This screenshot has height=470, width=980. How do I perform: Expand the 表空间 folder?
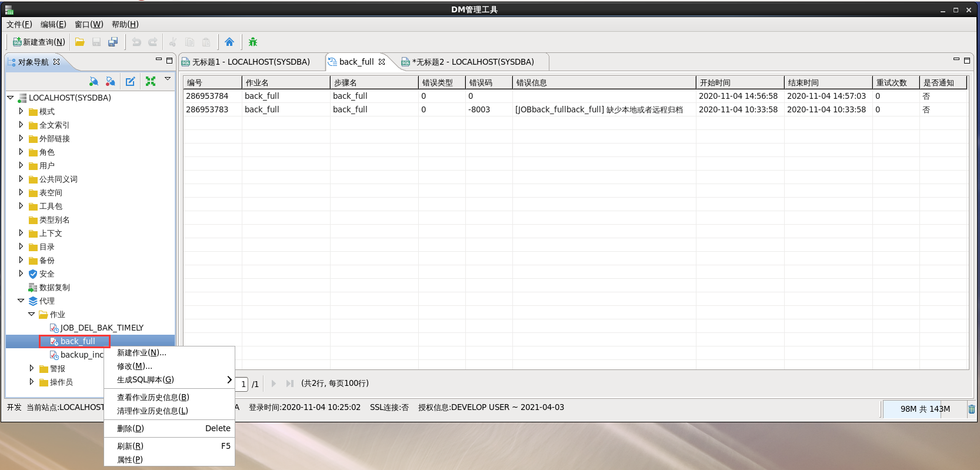pos(21,192)
